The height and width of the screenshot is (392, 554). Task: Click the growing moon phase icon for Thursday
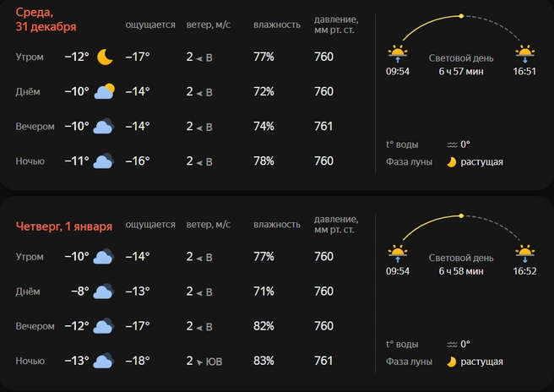452,362
